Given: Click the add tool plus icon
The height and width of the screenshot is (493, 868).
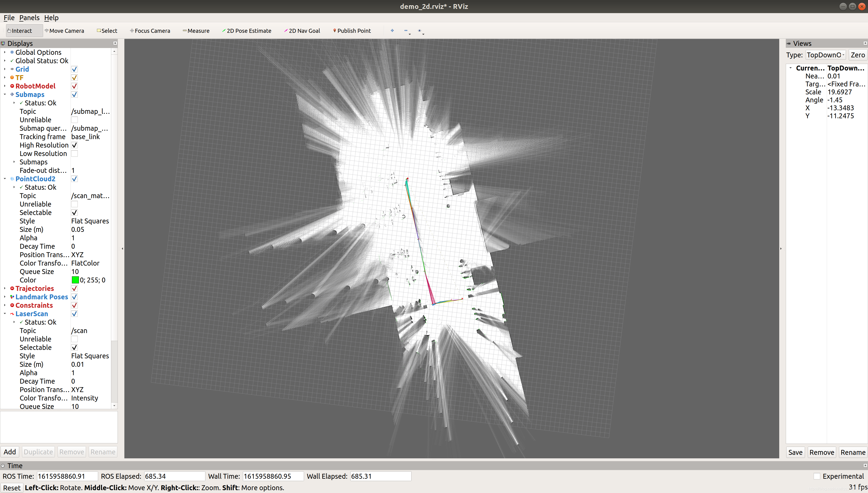Looking at the screenshot, I should 392,30.
